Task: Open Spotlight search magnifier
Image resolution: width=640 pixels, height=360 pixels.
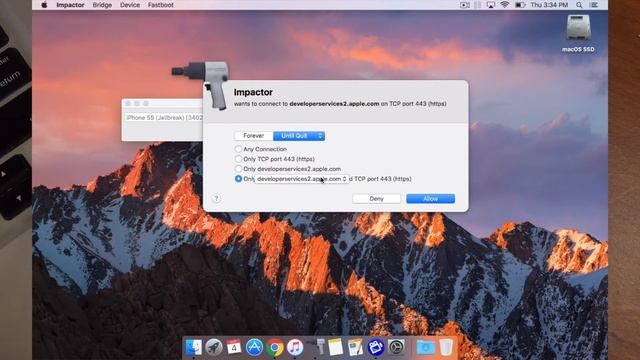Action: pyautogui.click(x=579, y=5)
